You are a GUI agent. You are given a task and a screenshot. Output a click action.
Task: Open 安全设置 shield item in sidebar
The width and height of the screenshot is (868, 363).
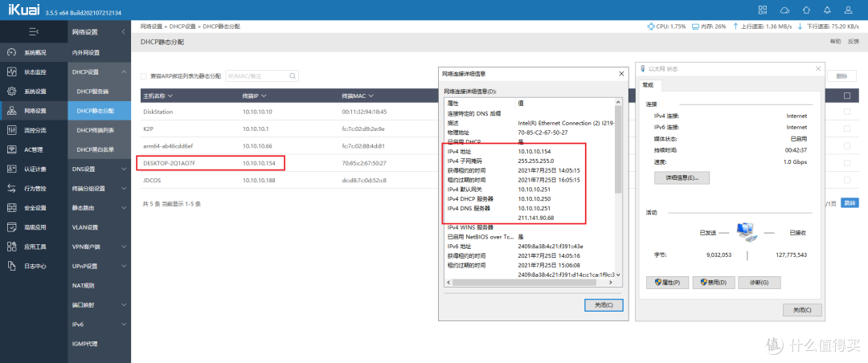coord(34,208)
